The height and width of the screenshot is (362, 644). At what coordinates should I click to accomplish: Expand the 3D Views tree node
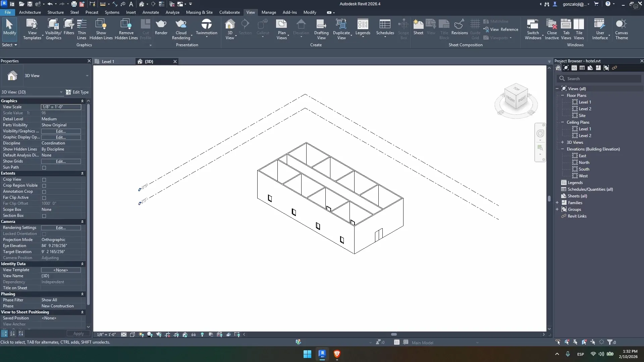pyautogui.click(x=562, y=142)
